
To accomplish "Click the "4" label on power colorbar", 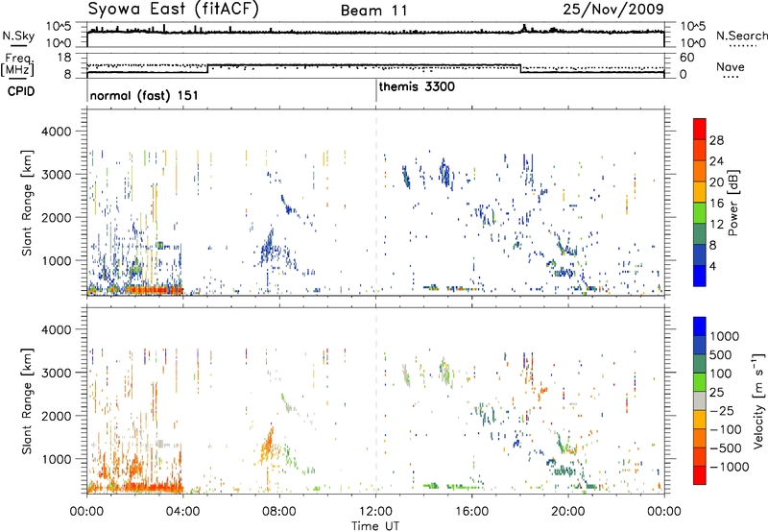I will tap(713, 267).
